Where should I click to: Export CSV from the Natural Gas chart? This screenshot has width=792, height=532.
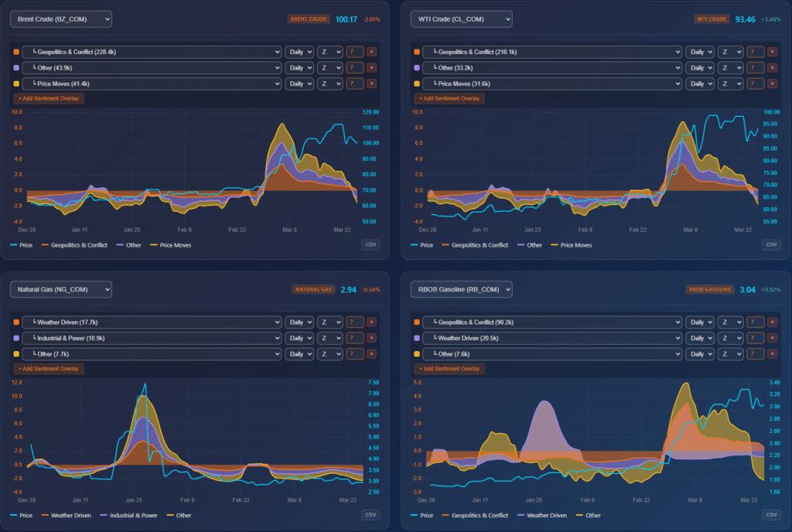(370, 515)
